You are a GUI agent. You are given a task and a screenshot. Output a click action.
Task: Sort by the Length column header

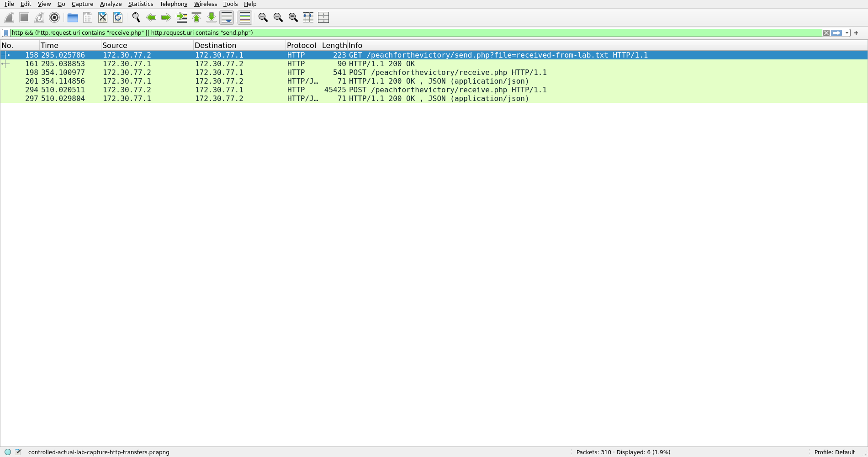pos(334,45)
